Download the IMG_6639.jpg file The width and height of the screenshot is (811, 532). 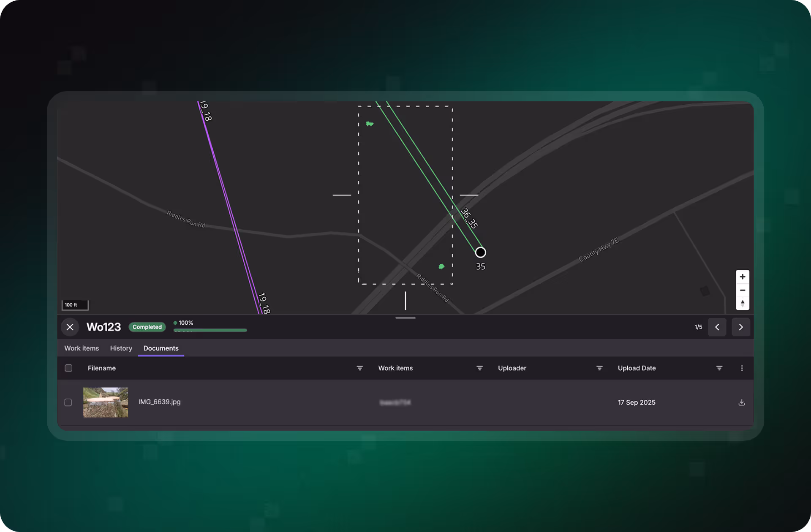pyautogui.click(x=741, y=402)
